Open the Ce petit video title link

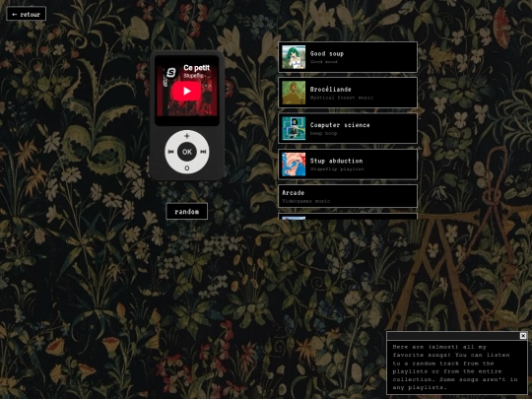pos(196,68)
